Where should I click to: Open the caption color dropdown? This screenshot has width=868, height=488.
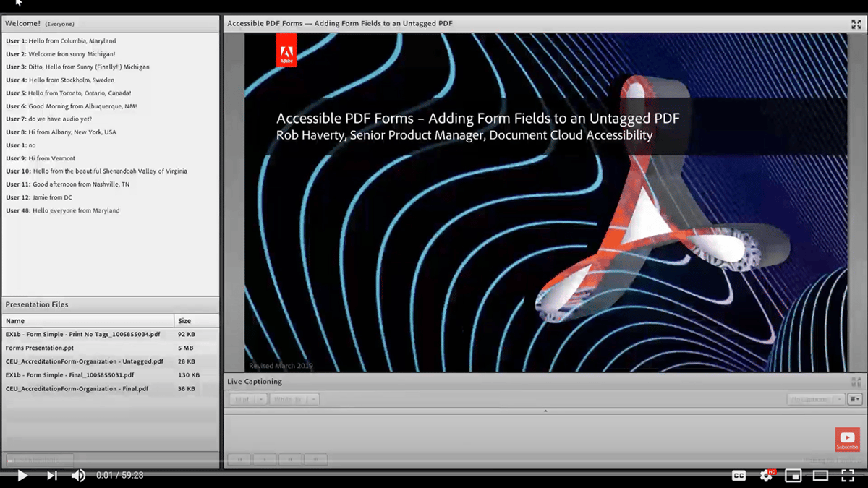pyautogui.click(x=294, y=398)
